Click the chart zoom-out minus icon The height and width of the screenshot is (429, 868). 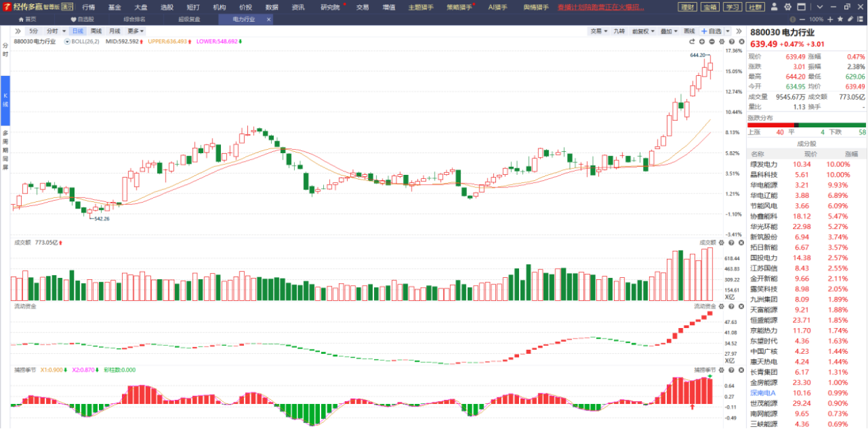click(711, 42)
